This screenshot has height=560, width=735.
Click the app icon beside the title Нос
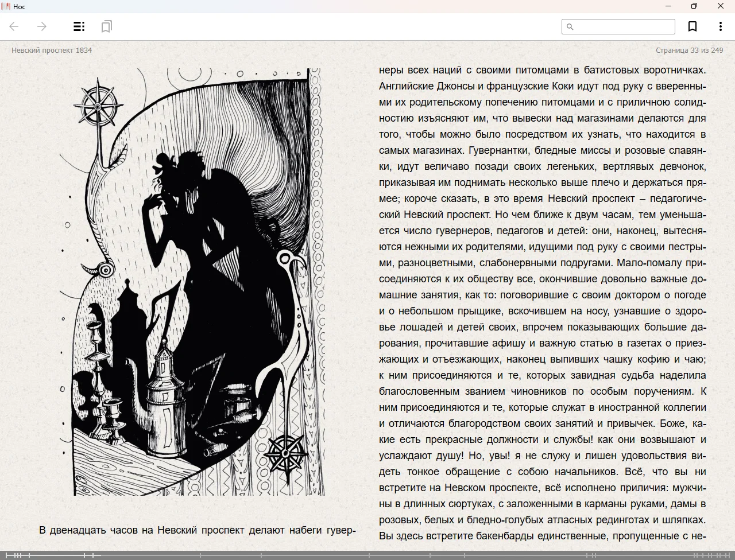(6, 6)
